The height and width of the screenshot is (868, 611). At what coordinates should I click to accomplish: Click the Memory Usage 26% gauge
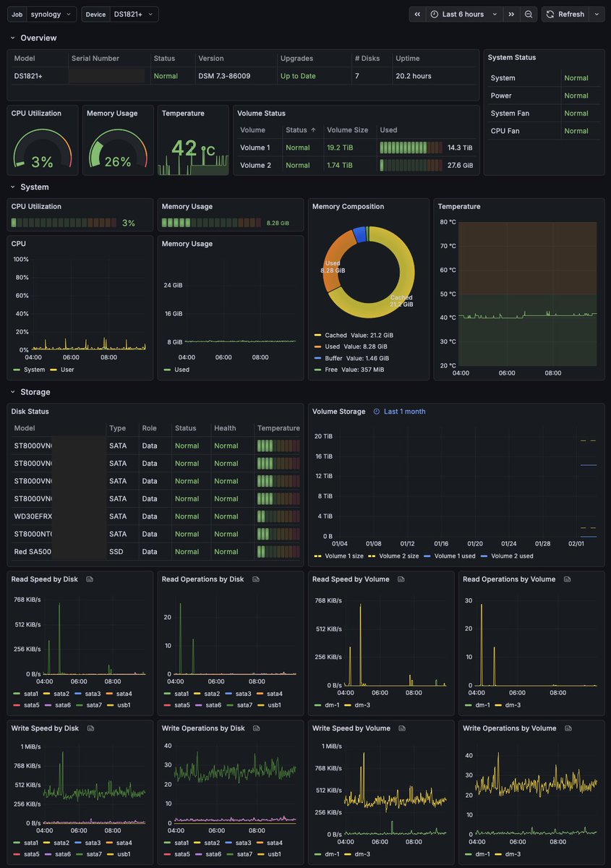(x=118, y=151)
